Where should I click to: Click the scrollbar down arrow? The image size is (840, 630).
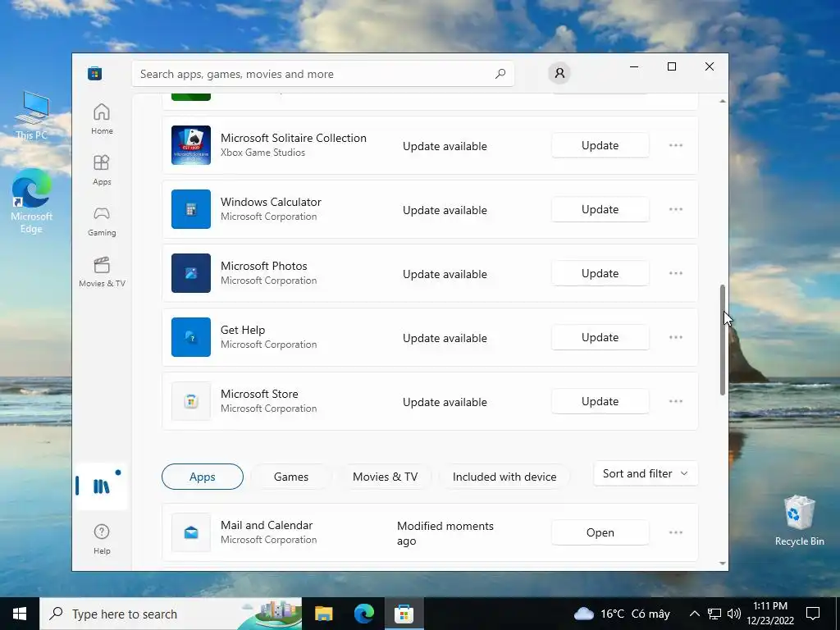722,563
